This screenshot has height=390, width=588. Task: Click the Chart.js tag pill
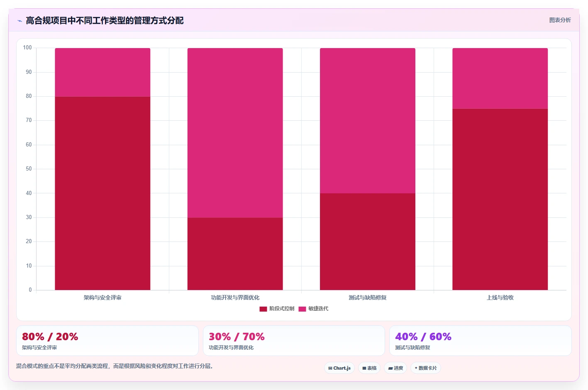tap(339, 368)
